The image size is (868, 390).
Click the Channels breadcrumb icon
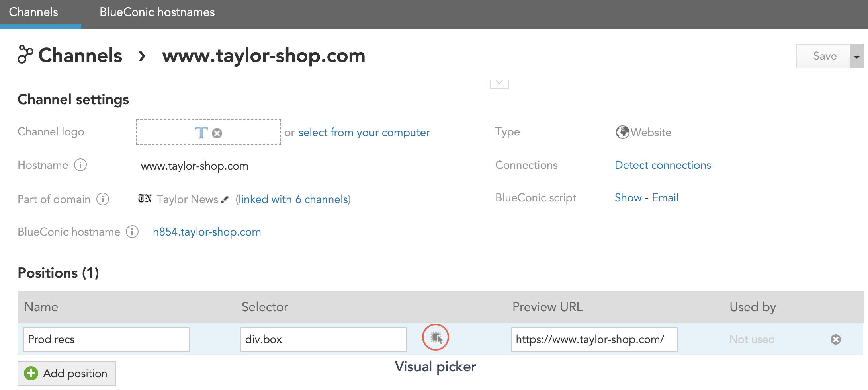click(25, 55)
